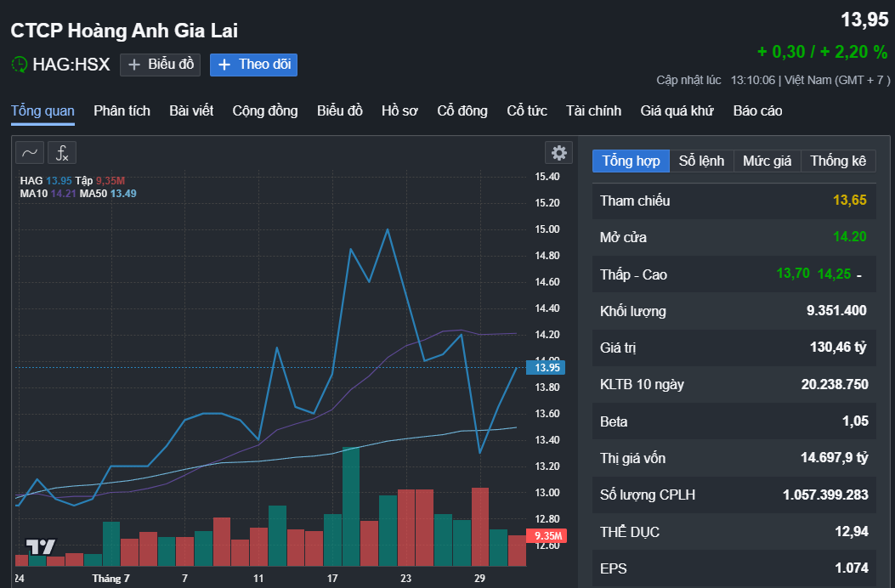Open the Báo cáo tab
This screenshot has width=895, height=588.
coord(757,110)
